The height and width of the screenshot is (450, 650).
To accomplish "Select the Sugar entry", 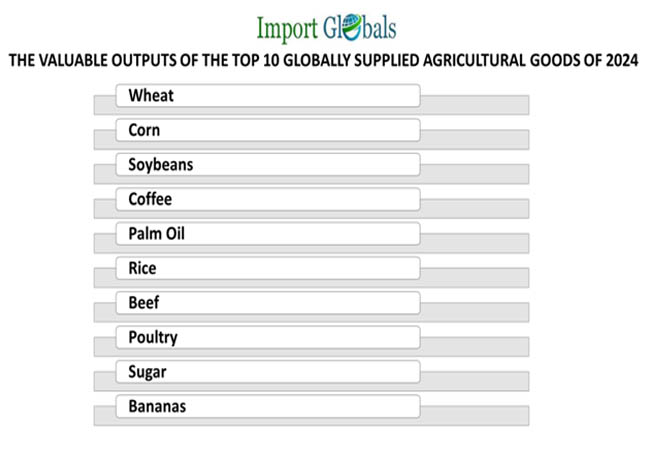I will [x=267, y=372].
